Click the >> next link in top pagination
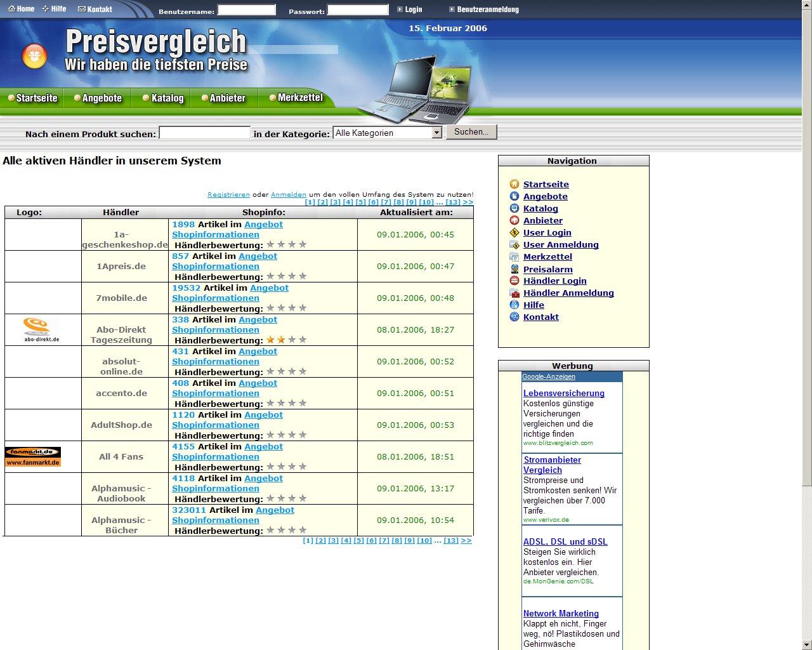 (x=468, y=202)
